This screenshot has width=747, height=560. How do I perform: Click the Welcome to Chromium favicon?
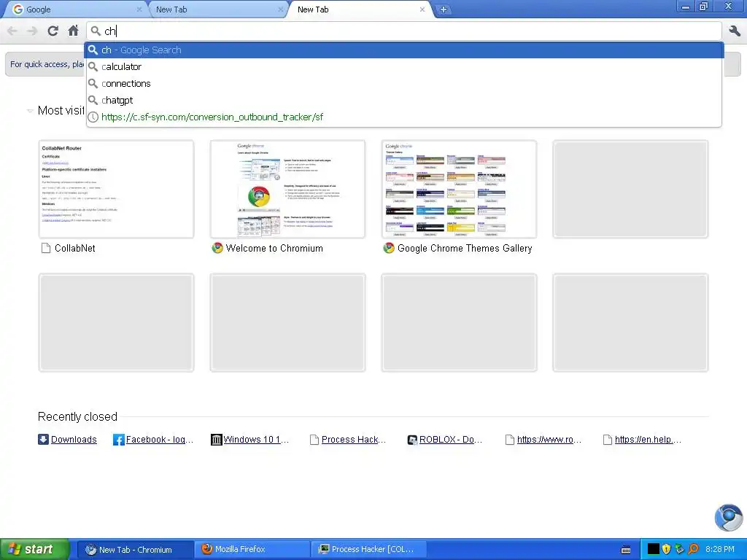pos(217,248)
